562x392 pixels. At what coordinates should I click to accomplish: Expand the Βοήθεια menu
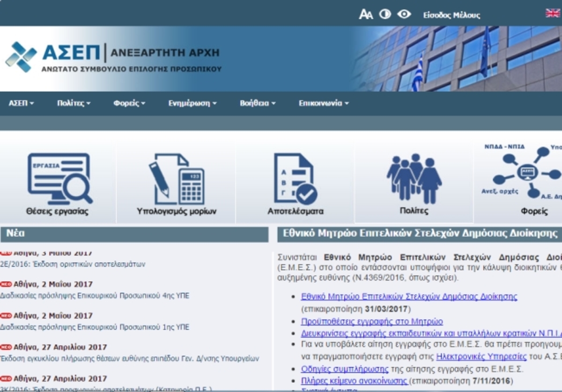(258, 103)
